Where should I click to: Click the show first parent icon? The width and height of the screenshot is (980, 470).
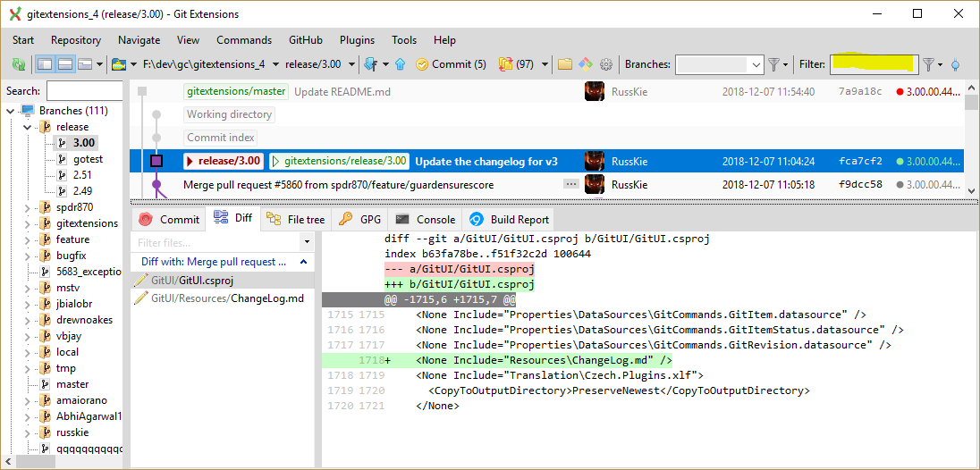coord(956,63)
